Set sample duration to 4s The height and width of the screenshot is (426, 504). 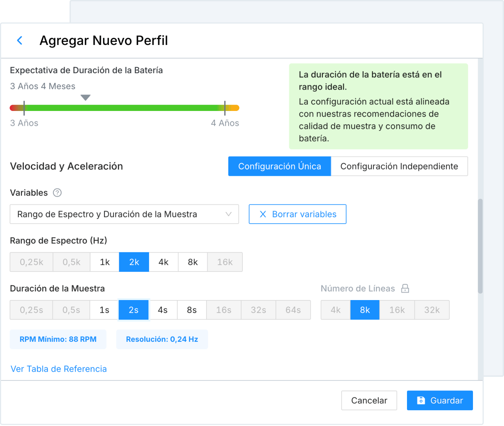tap(163, 310)
